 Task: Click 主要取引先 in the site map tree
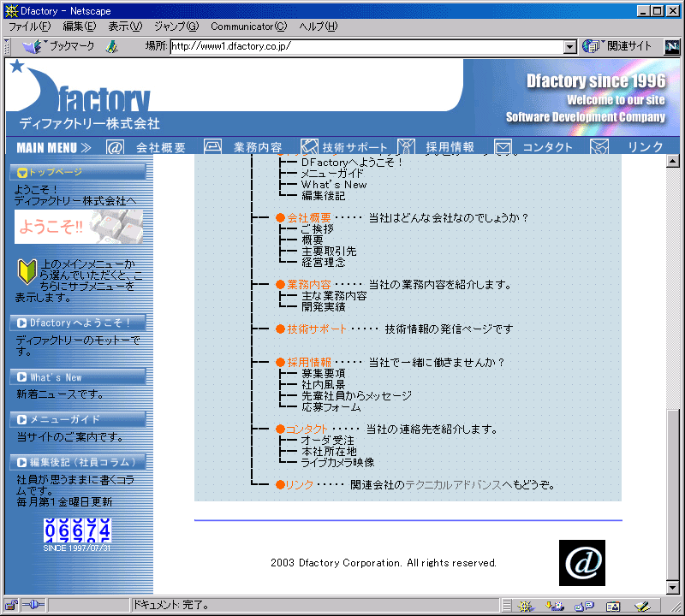coord(329,251)
